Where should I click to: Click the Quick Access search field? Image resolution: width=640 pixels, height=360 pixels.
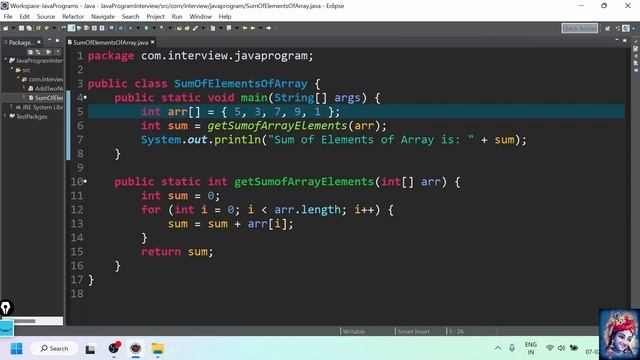[x=580, y=28]
